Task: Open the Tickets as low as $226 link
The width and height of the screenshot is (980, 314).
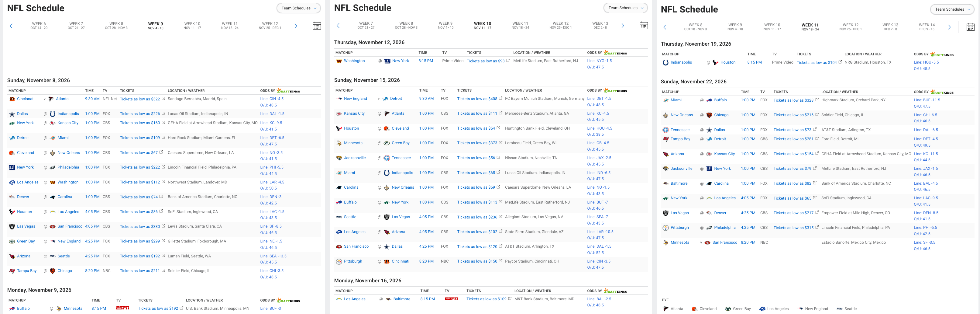Action: click(x=139, y=113)
